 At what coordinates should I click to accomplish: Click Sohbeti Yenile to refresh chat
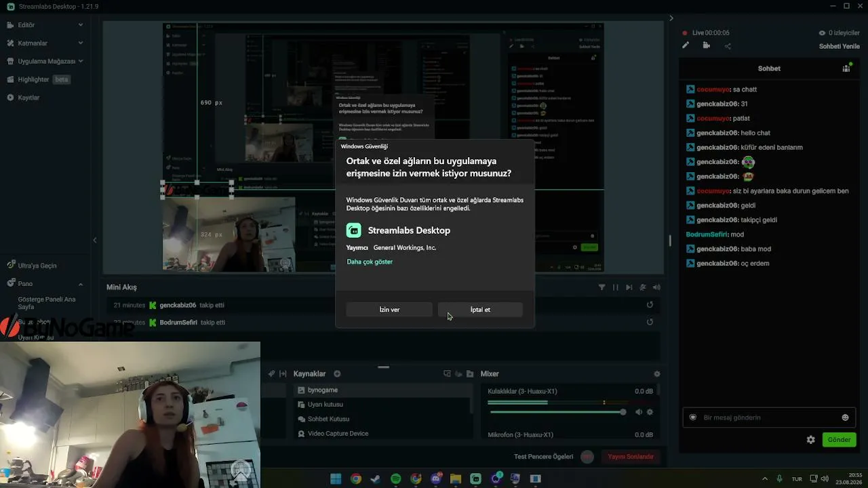[840, 46]
